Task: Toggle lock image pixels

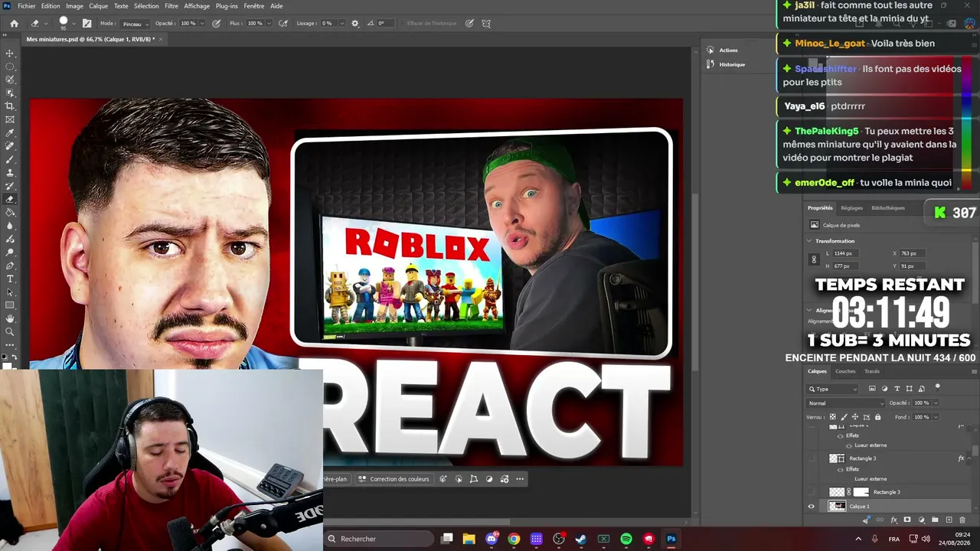Action: tap(844, 417)
